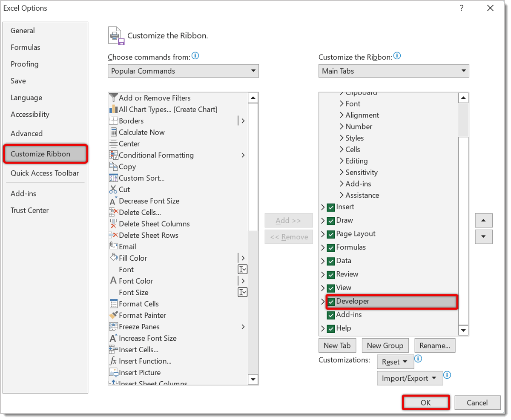
Task: Expand the Insert tab node
Action: point(323,207)
